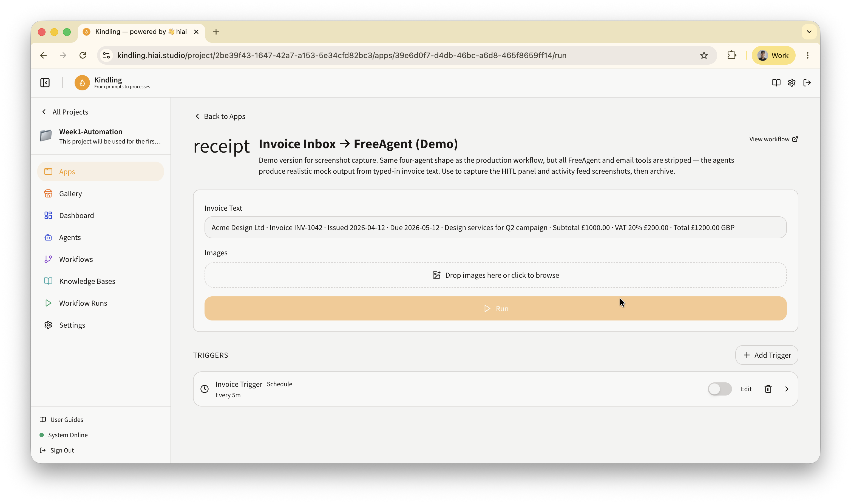Click the TRIGGERS section heading
851x504 pixels.
coord(210,355)
